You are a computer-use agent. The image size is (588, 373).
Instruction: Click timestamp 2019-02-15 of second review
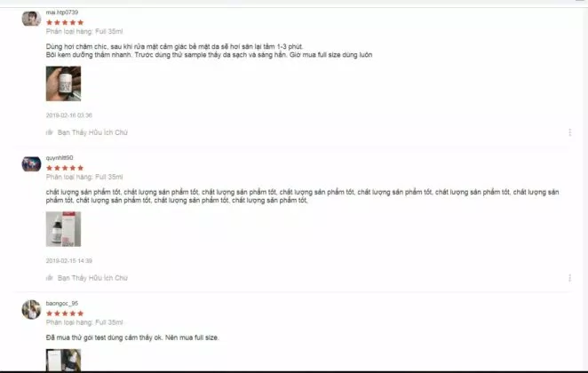click(x=69, y=260)
